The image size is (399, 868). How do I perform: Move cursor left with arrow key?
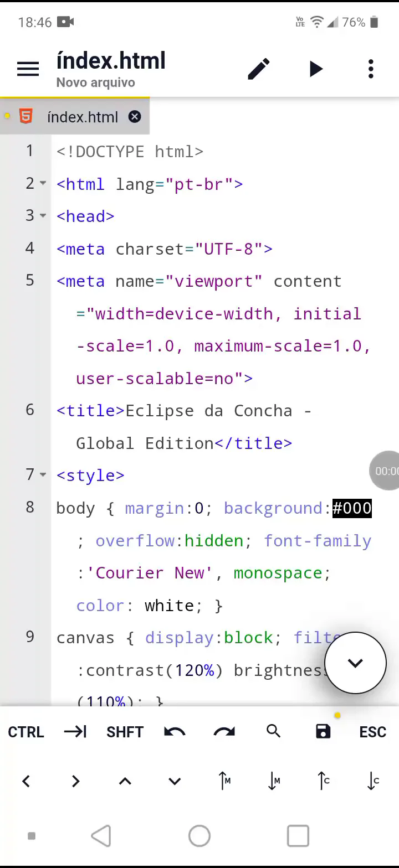(x=26, y=781)
